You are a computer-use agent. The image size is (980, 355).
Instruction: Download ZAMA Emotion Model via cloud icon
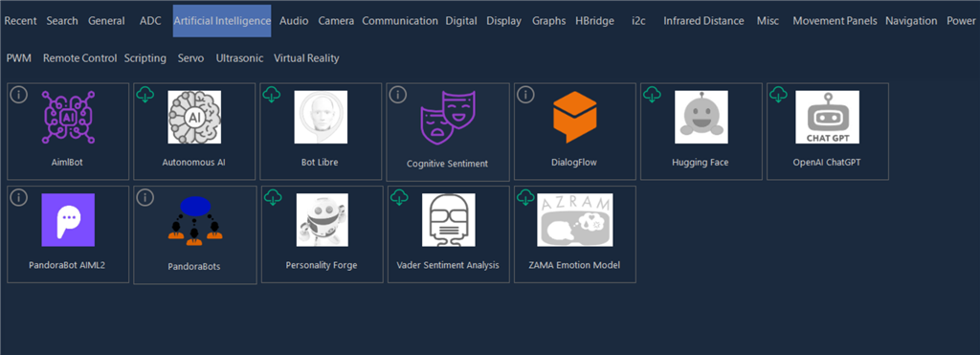click(x=525, y=197)
